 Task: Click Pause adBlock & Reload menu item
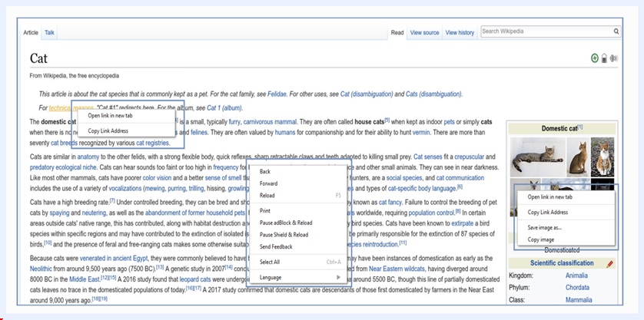pyautogui.click(x=285, y=223)
